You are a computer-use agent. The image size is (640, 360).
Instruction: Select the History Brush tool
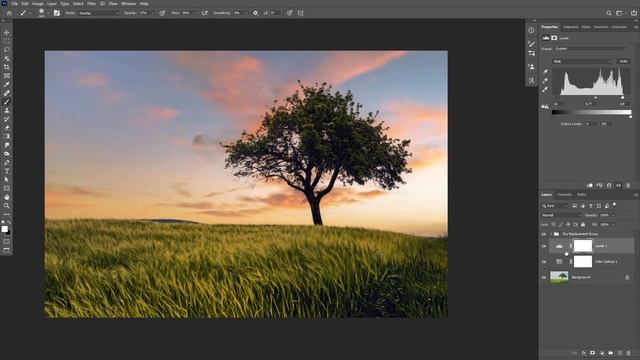coord(7,119)
